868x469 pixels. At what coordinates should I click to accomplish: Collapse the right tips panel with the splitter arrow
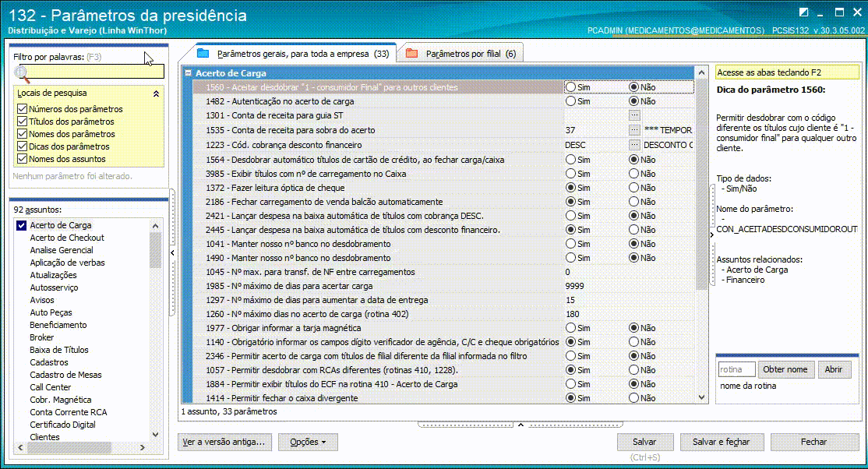coord(712,235)
